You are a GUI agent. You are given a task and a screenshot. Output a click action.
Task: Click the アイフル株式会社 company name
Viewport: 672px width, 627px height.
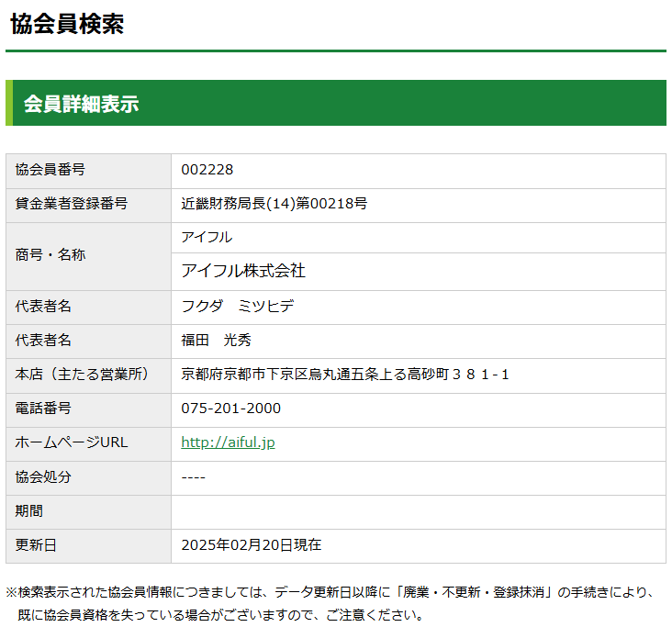pos(243,271)
